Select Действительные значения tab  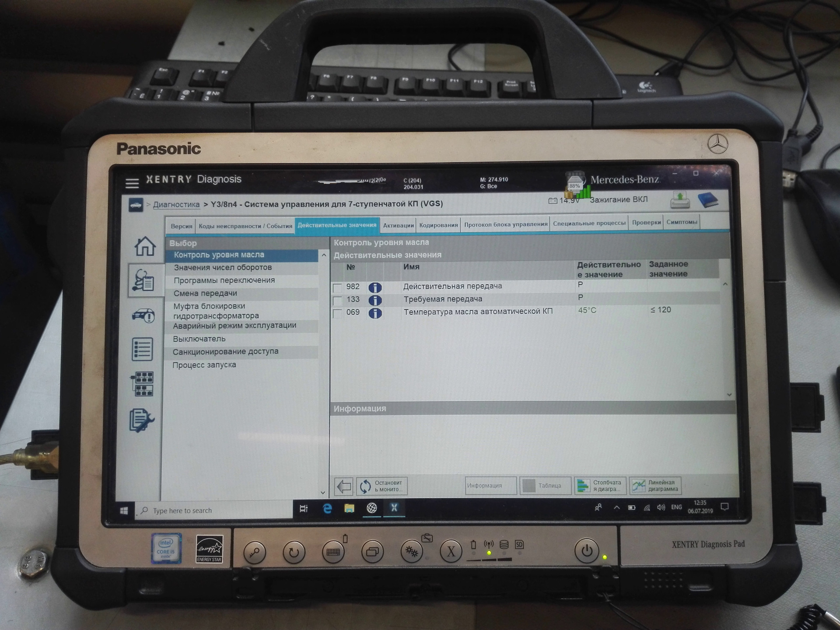(337, 225)
